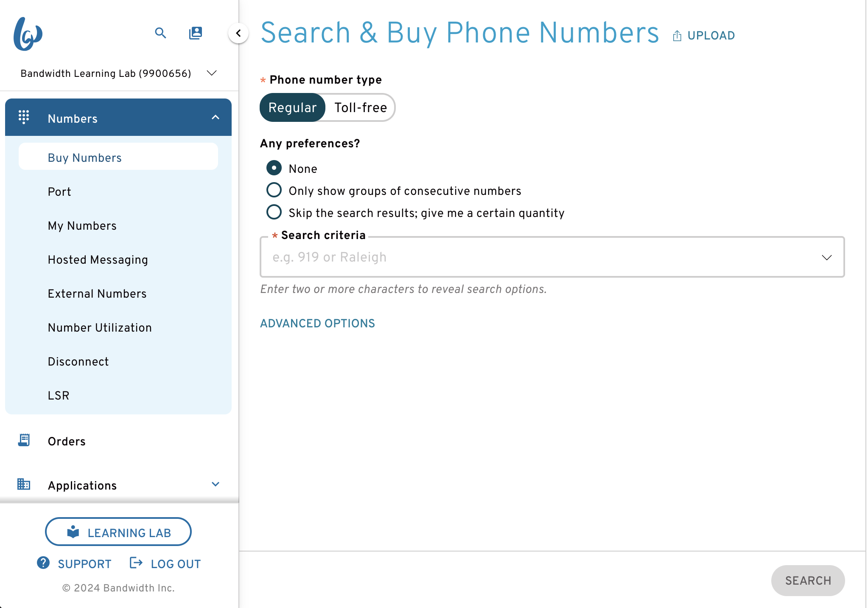868x608 pixels.
Task: Collapse the sidebar with the arrow button
Action: (x=238, y=33)
